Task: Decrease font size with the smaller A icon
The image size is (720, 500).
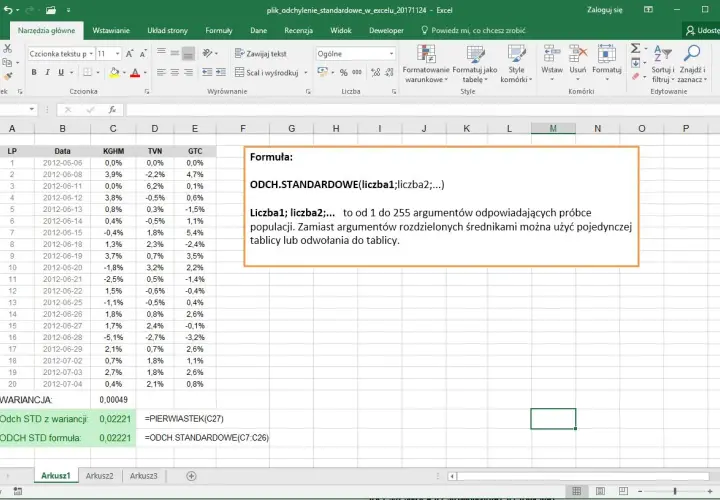Action: click(143, 54)
